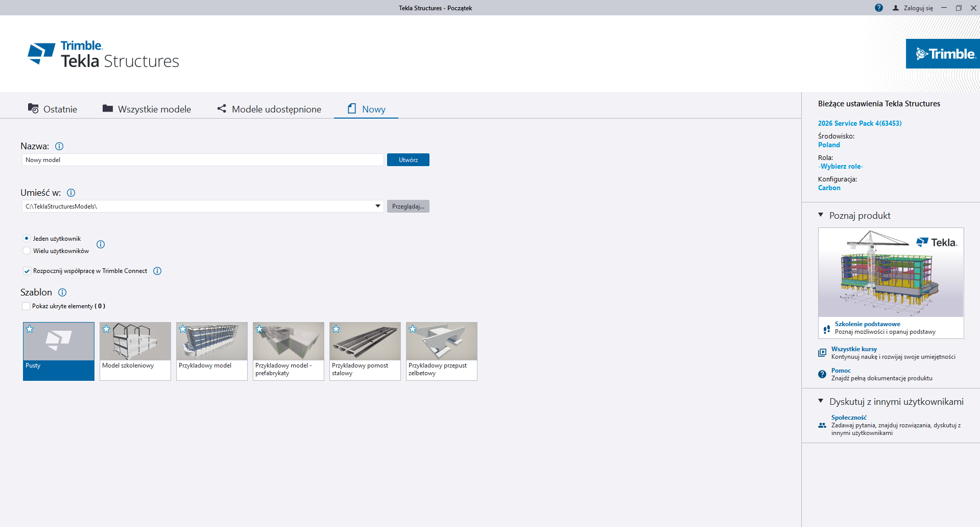Click the Szkolenie podstawowe footprints icon

click(827, 329)
